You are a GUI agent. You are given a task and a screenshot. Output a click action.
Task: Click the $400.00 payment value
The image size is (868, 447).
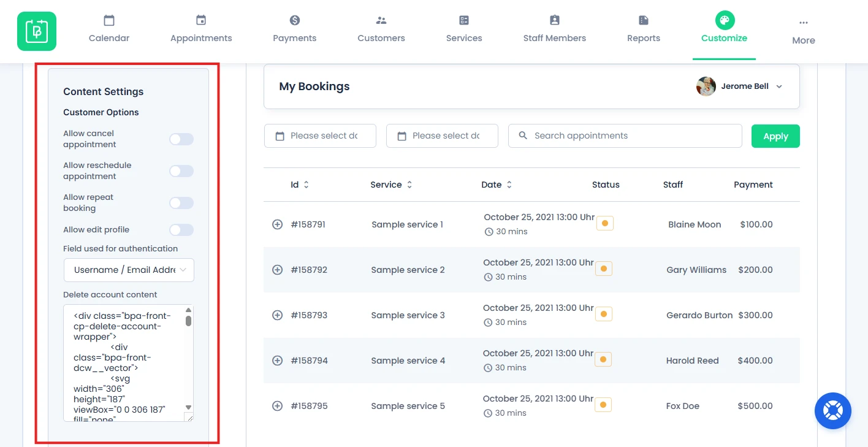pyautogui.click(x=755, y=361)
